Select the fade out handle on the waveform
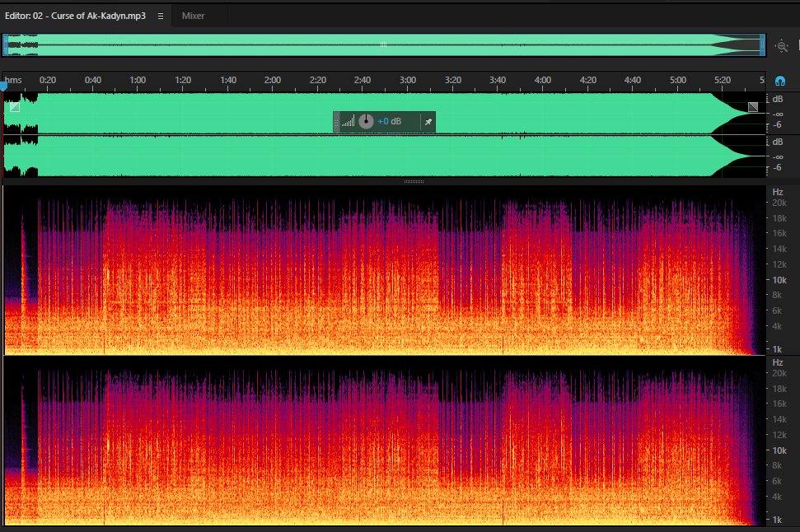 pyautogui.click(x=752, y=106)
